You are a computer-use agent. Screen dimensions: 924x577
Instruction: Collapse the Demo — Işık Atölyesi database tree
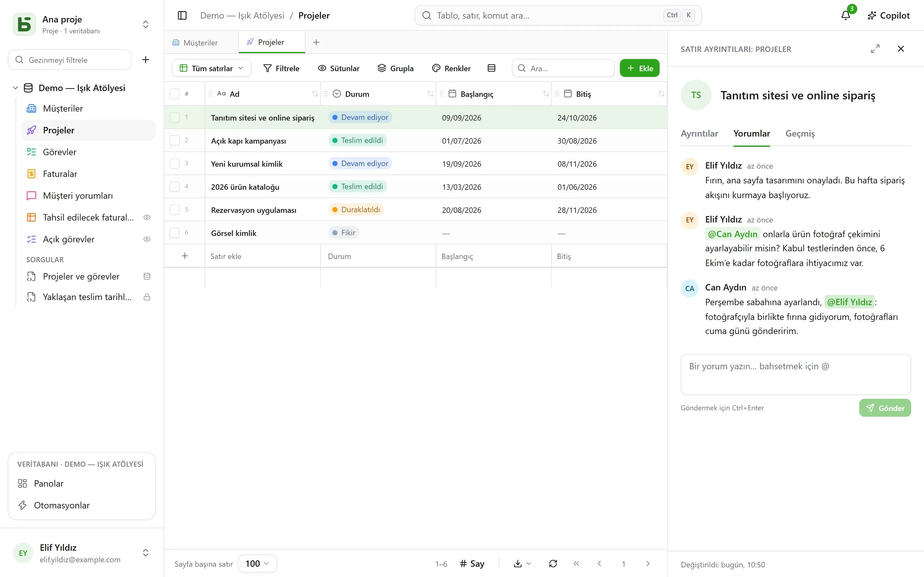15,88
